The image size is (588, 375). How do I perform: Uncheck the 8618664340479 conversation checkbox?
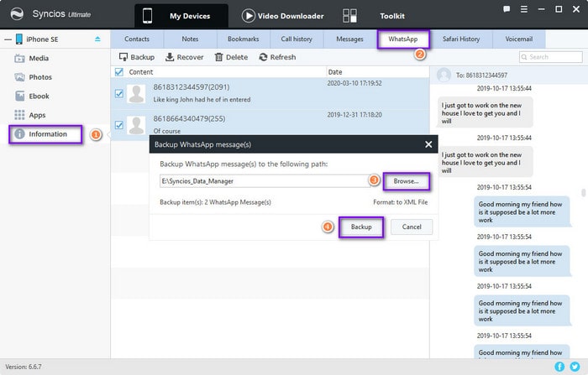(x=119, y=125)
